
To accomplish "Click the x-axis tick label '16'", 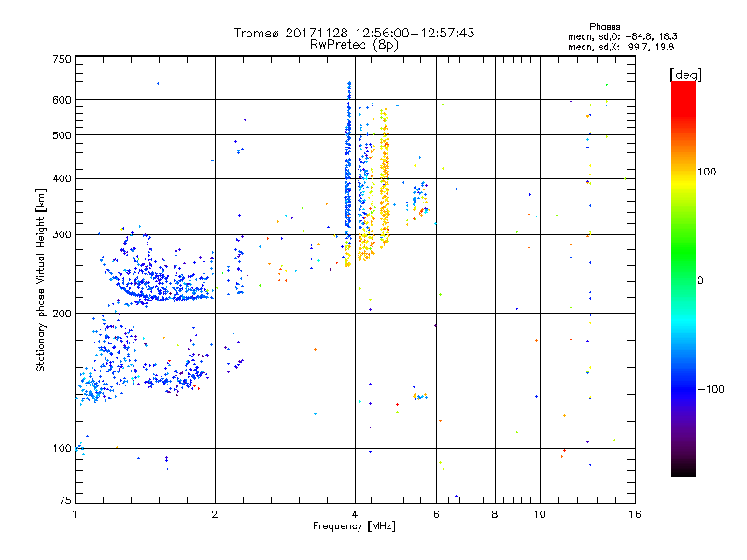I will [x=635, y=514].
